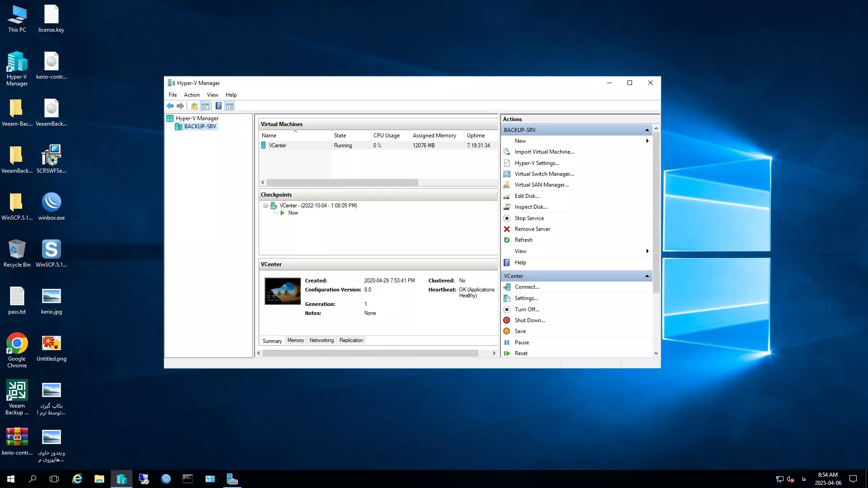The image size is (868, 488).
Task: Click the Back arrow toolbar icon
Action: pyautogui.click(x=170, y=106)
